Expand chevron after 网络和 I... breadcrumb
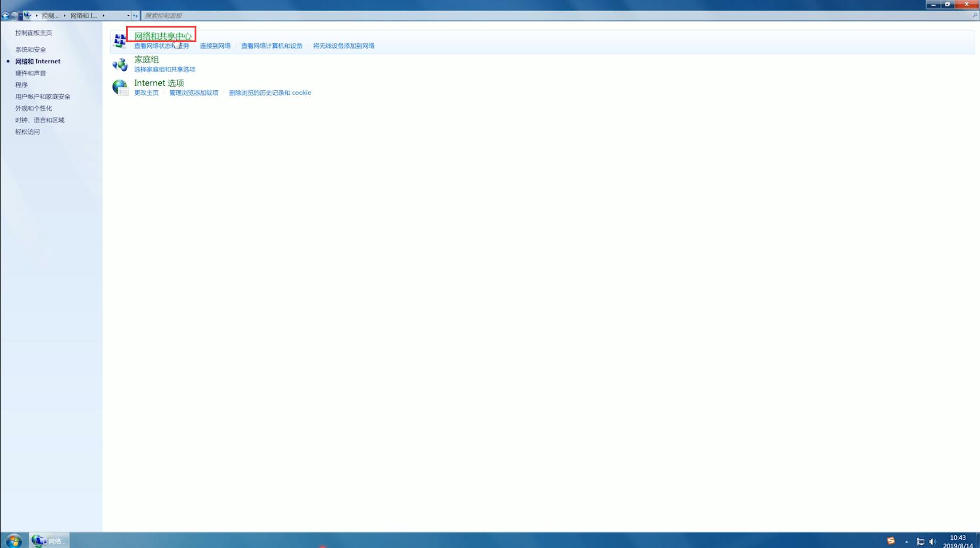The image size is (980, 548). (103, 16)
